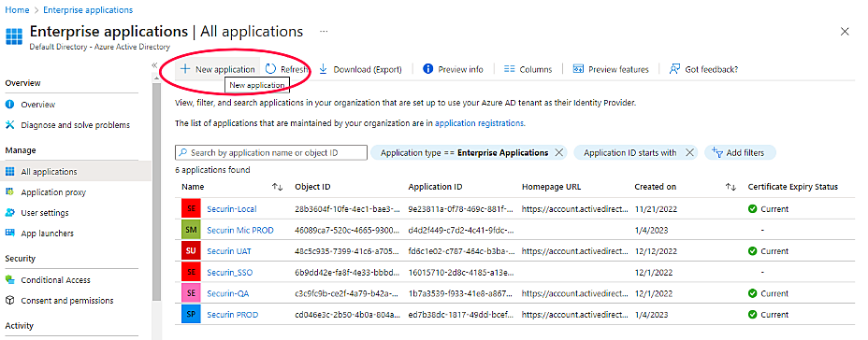Click the All applications grid icon
Screen dimensions: 868x340
click(9, 171)
